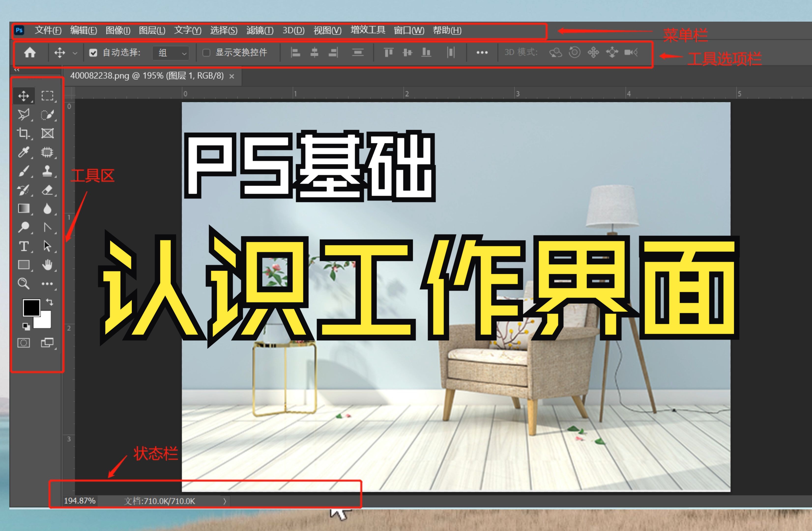812x531 pixels.
Task: Select the Move tool
Action: coord(24,96)
